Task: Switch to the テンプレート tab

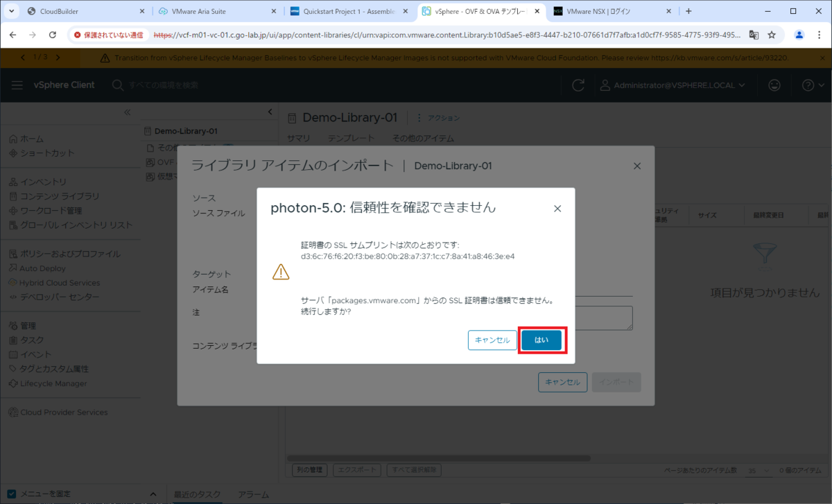Action: [x=350, y=138]
